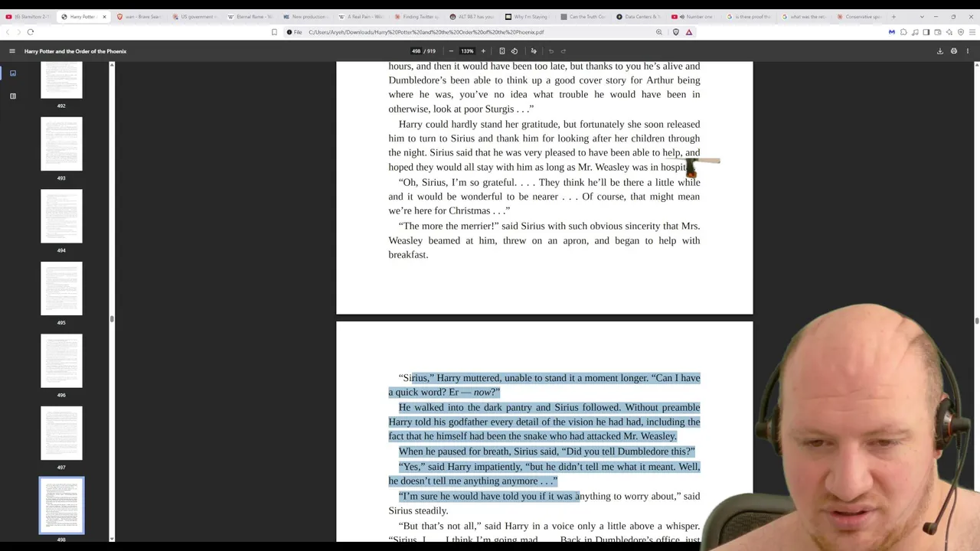
Task: Click the 133% zoom level field
Action: (467, 51)
